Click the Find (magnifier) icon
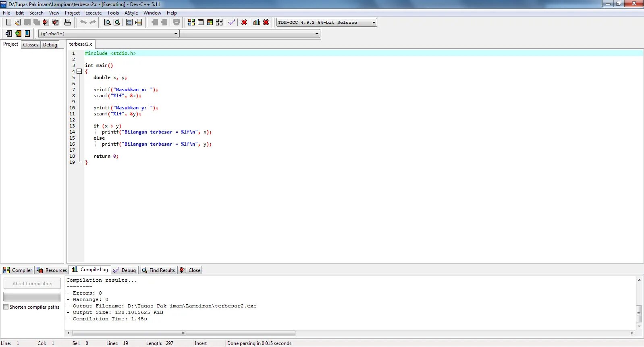The width and height of the screenshot is (644, 347). (108, 22)
